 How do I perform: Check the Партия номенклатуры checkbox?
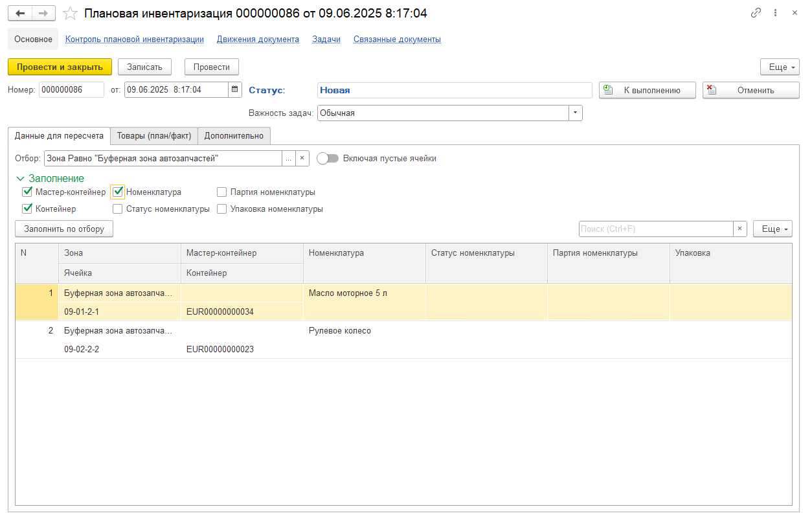[222, 192]
